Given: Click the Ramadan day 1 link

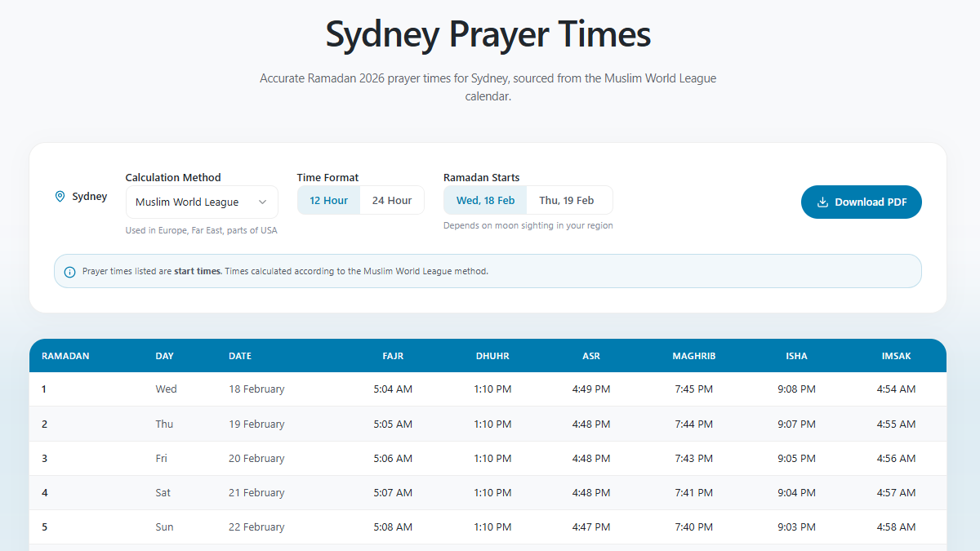Looking at the screenshot, I should point(44,389).
